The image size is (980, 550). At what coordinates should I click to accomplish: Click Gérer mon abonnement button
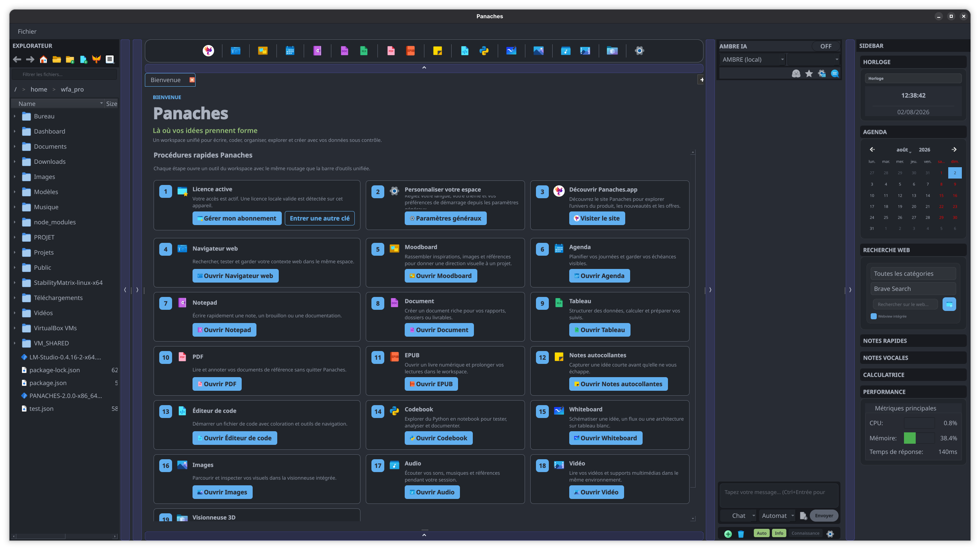pyautogui.click(x=237, y=218)
